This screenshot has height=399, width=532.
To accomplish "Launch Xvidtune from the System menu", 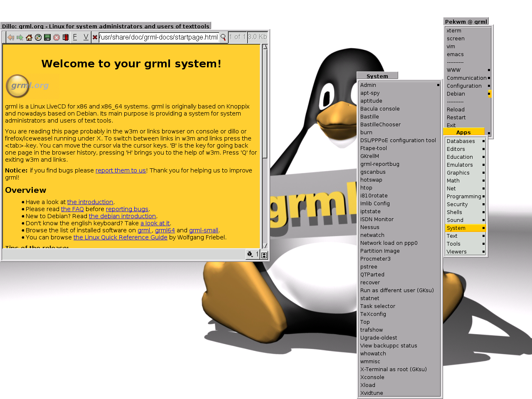I will click(399, 393).
